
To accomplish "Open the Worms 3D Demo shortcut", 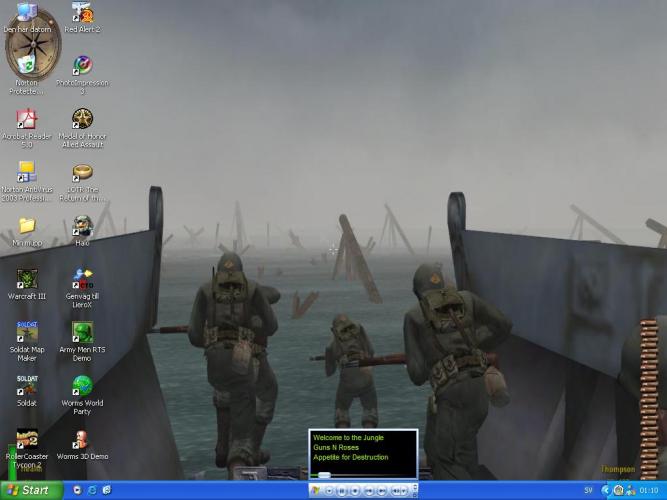I will 82,445.
